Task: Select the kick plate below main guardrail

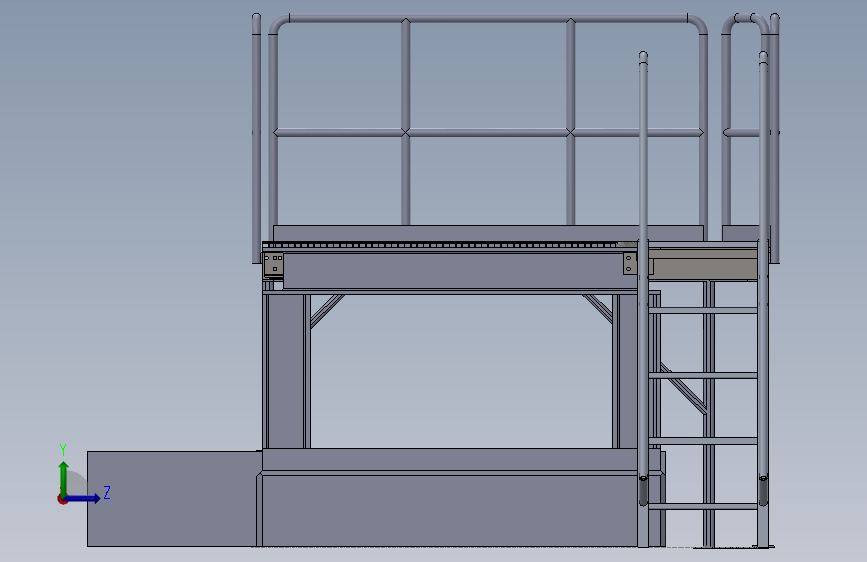Action: [488, 232]
